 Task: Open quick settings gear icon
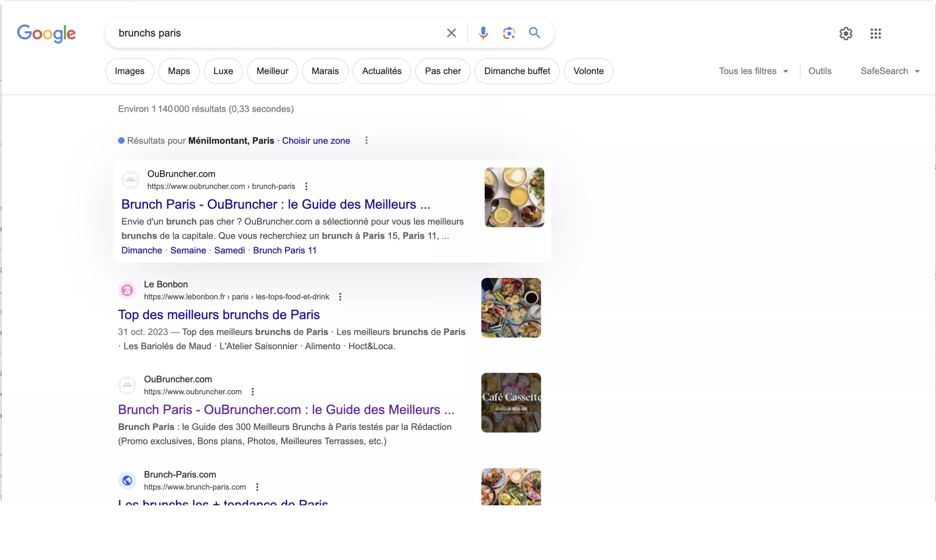pyautogui.click(x=846, y=34)
